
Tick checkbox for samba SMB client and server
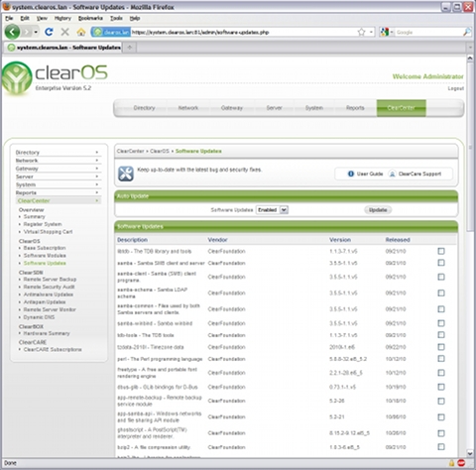441,263
